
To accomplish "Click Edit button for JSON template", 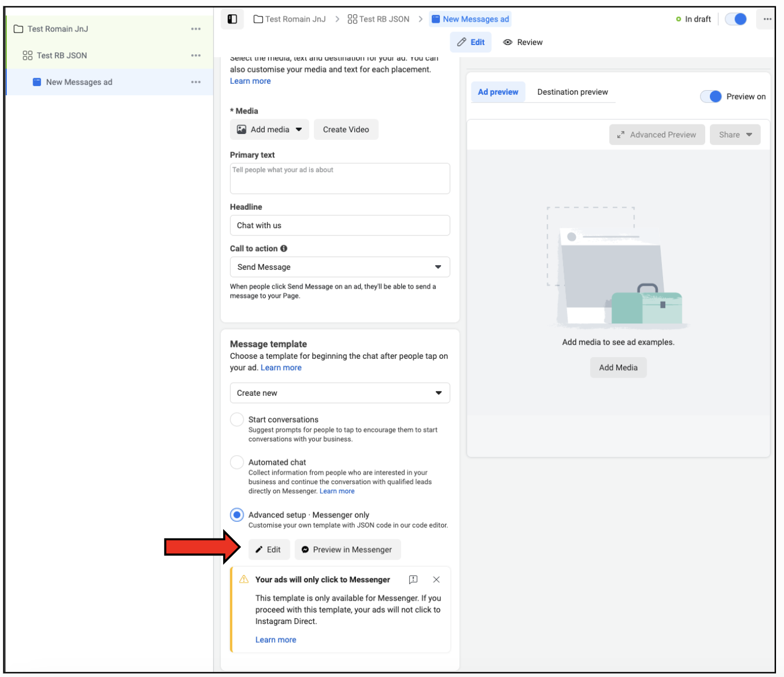I will [x=269, y=550].
